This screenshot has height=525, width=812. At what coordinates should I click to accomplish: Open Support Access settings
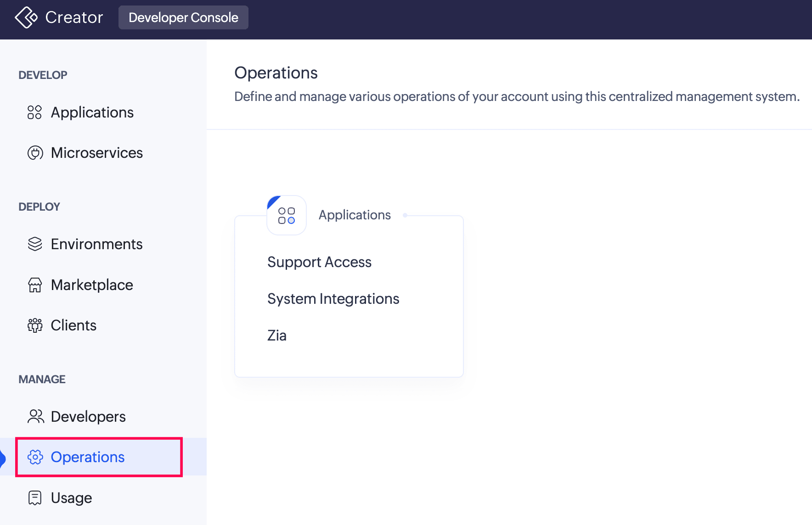point(319,262)
